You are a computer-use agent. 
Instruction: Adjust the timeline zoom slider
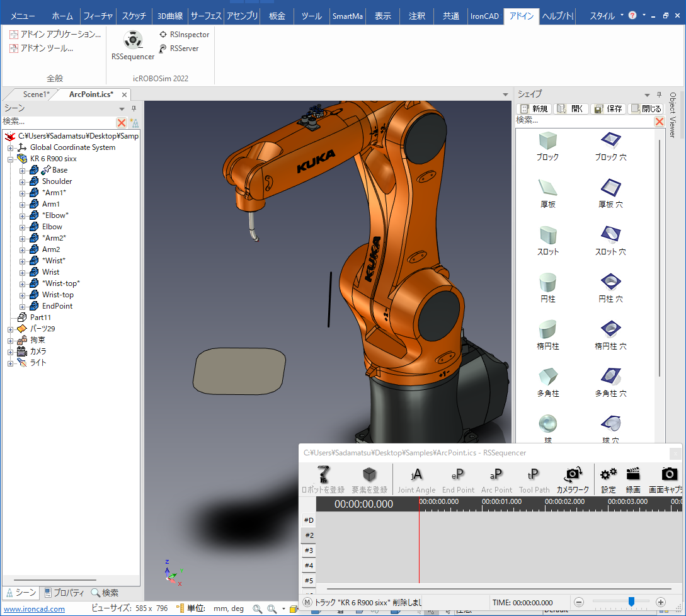point(631,602)
